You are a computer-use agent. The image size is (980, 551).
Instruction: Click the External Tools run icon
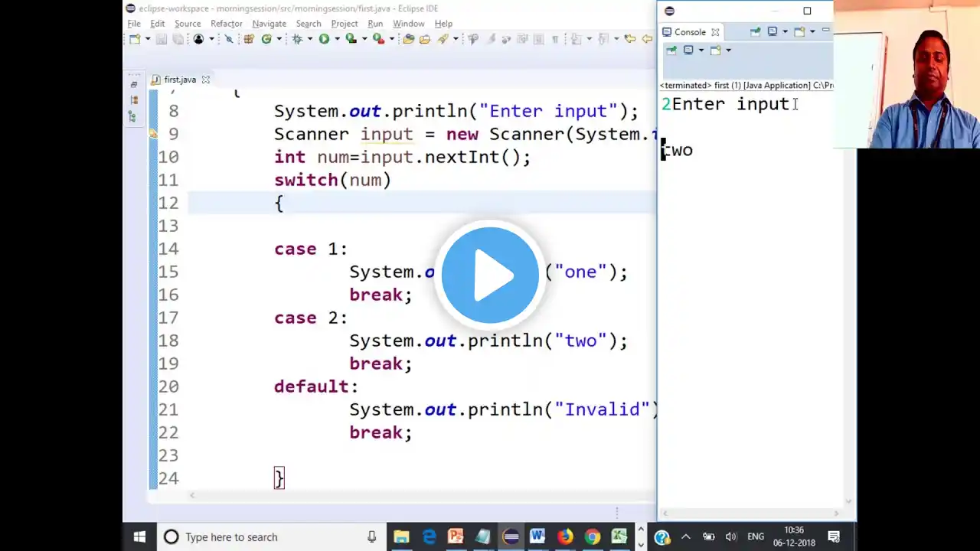377,39
